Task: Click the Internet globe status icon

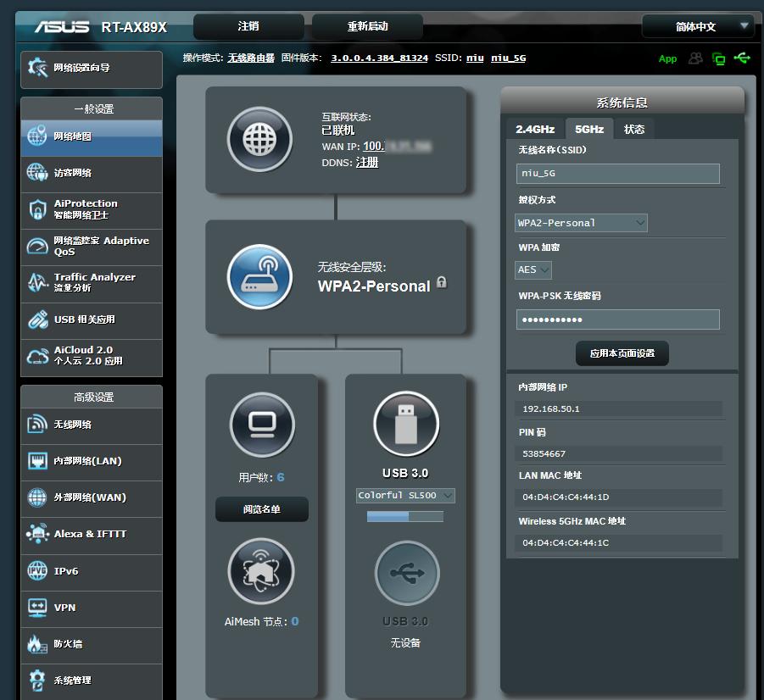Action: pos(259,140)
